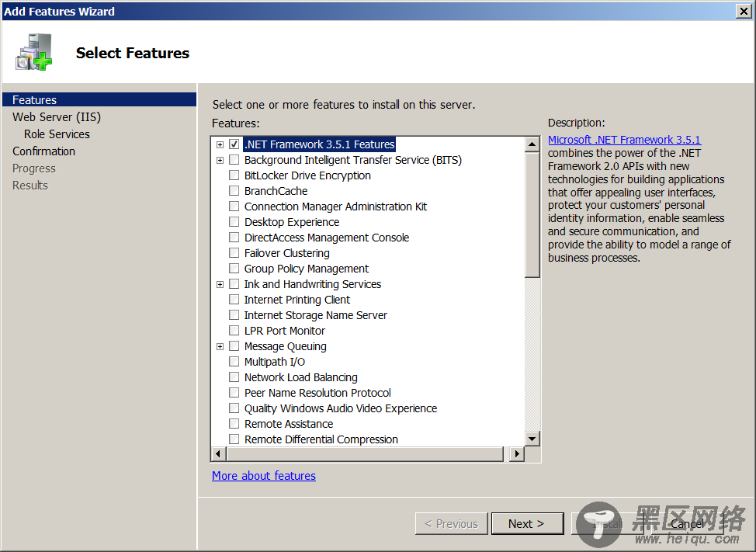
Task: Select the Desktop Experience row text
Action: pos(292,222)
